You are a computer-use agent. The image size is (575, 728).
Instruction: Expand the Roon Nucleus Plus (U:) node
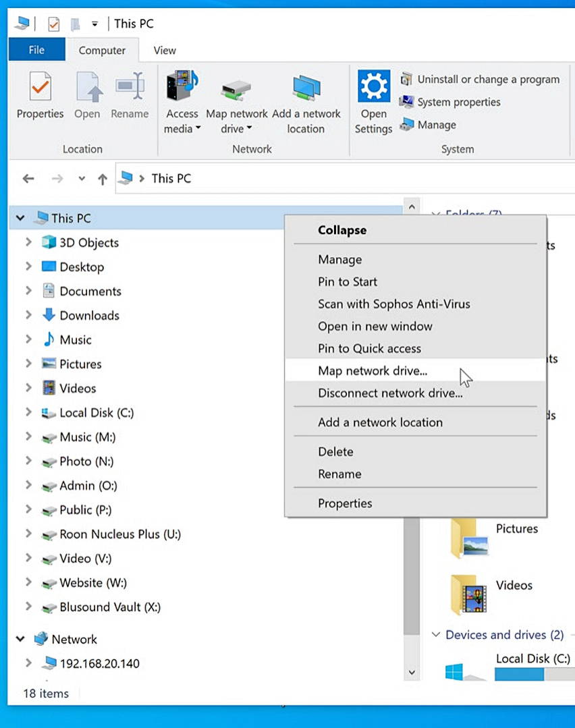click(29, 534)
